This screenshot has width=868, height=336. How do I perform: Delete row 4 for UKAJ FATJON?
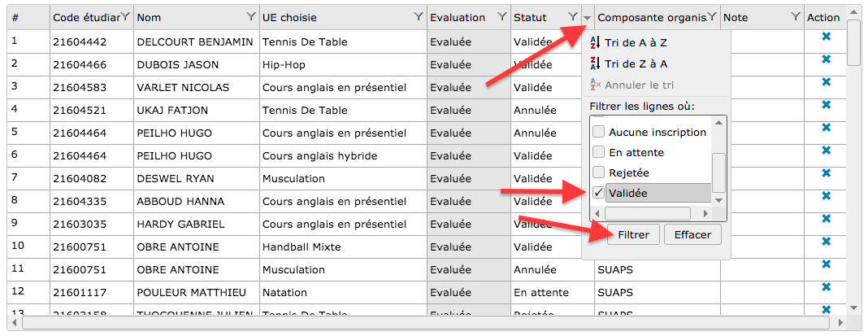tap(826, 105)
